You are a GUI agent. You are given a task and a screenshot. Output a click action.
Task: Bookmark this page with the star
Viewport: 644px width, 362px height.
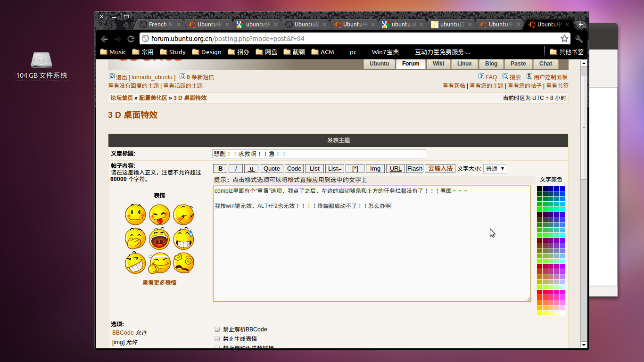[564, 39]
